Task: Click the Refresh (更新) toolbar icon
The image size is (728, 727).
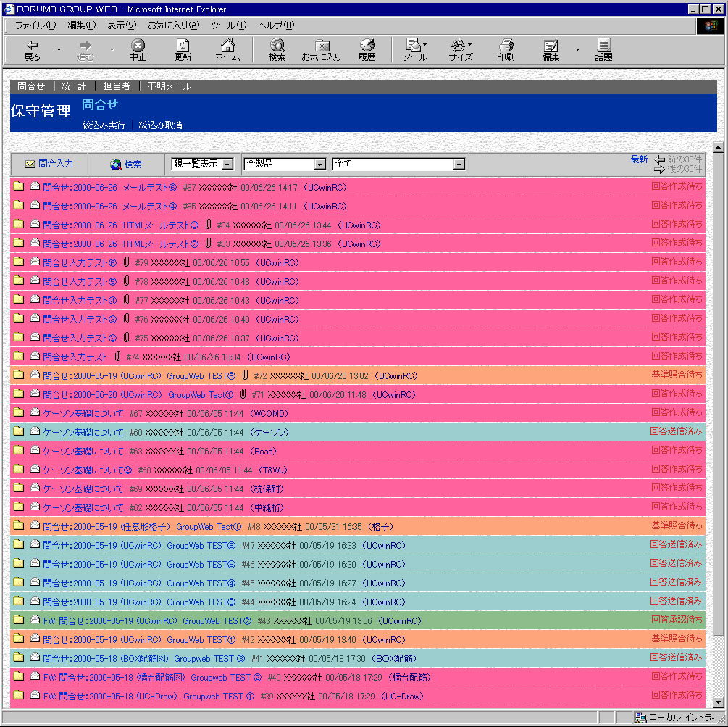Action: (x=183, y=49)
